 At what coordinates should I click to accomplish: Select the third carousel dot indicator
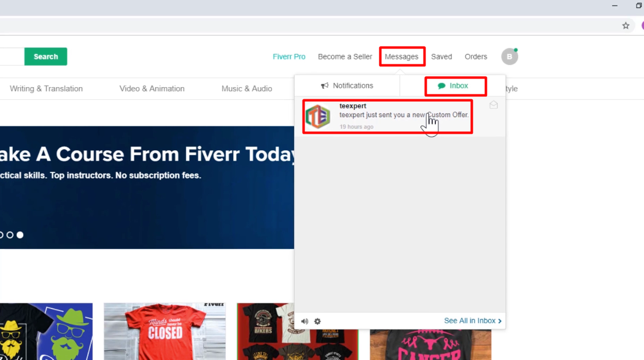pyautogui.click(x=20, y=234)
